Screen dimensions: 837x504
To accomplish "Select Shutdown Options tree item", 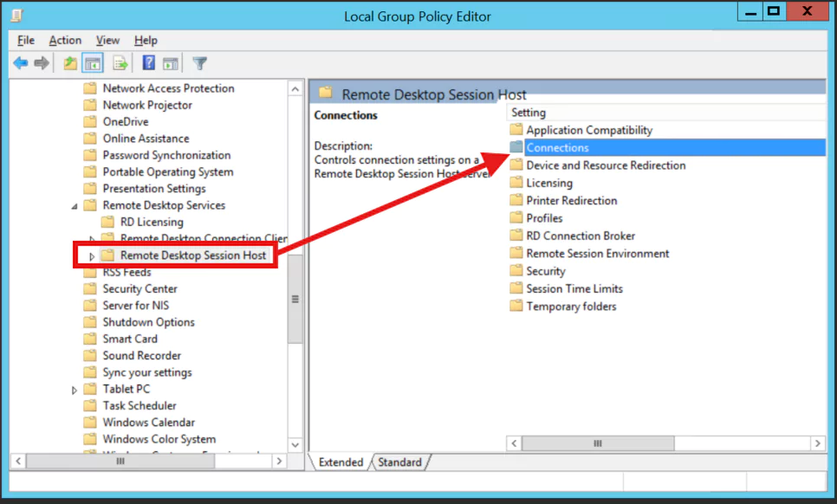I will pos(148,322).
